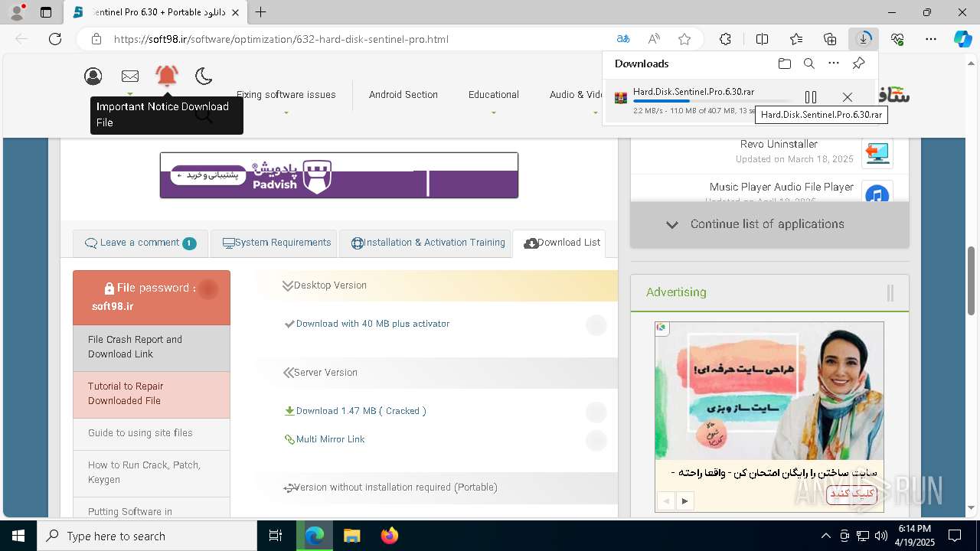The height and width of the screenshot is (551, 980).
Task: Click the address bar URL
Action: 281,39
